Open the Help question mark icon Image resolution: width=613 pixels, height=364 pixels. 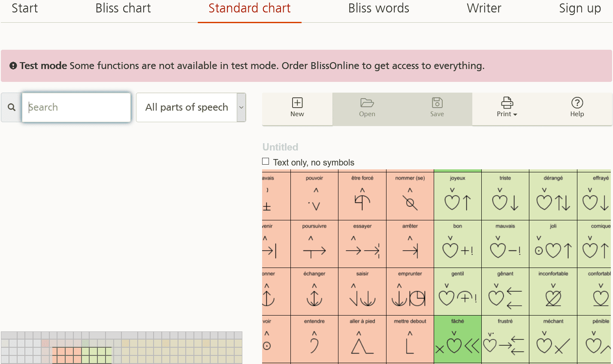coord(577,103)
